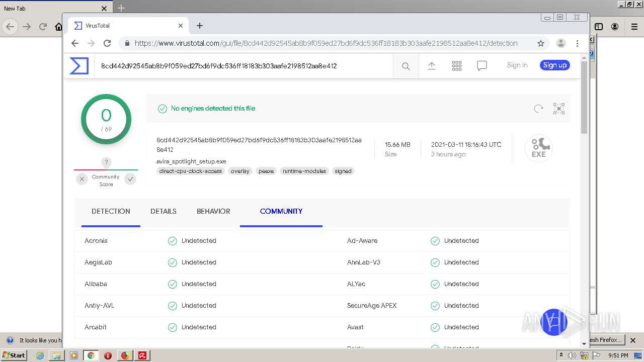Vote positive with the community check icon
The image size is (644, 362).
[x=130, y=179]
